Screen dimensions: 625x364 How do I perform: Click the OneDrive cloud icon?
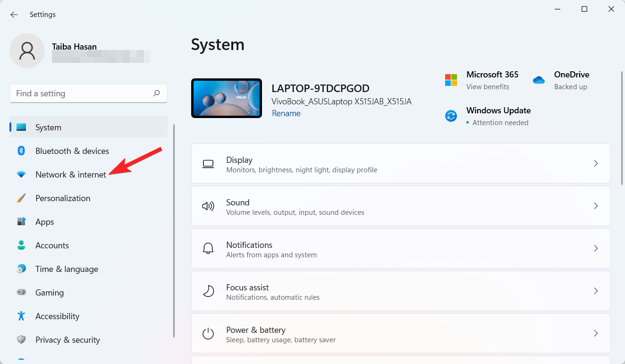coord(539,80)
